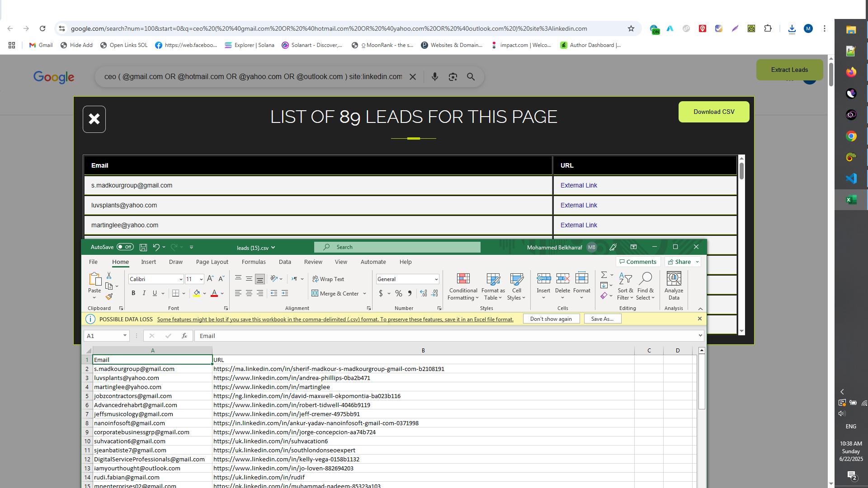Click the Merge & Center icon
The image size is (868, 488).
315,294
